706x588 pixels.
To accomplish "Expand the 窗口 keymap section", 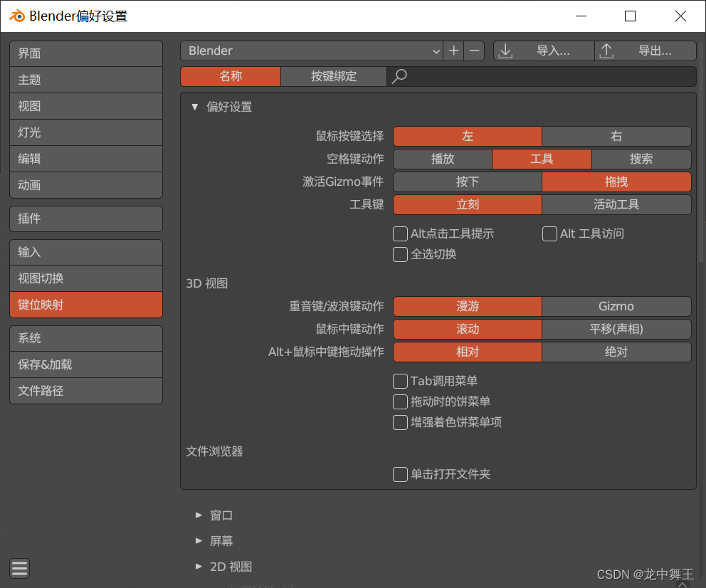I will tap(199, 515).
